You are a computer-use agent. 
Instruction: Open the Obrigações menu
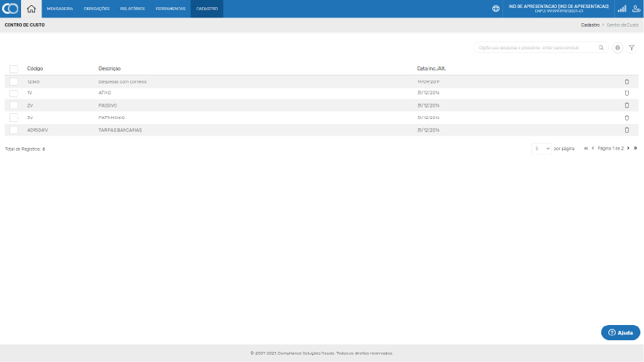pos(97,9)
